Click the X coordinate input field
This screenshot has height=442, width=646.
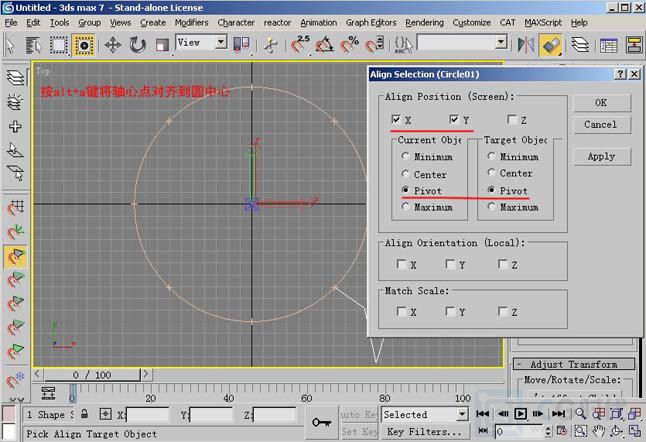point(148,414)
